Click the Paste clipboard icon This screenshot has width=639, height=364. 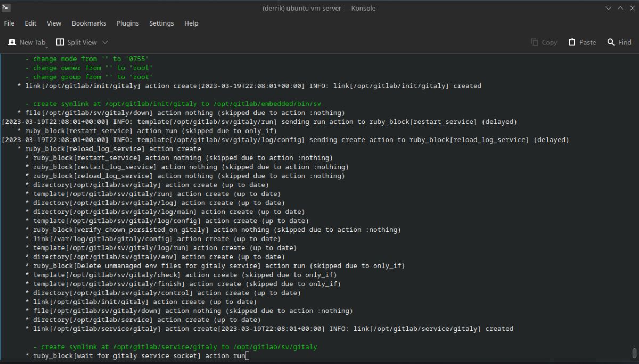572,42
